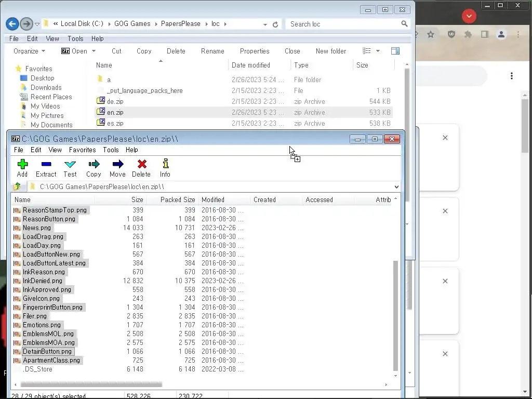Open the view options dropdown arrow
Viewport: 532px width, 399px height.
(x=378, y=51)
